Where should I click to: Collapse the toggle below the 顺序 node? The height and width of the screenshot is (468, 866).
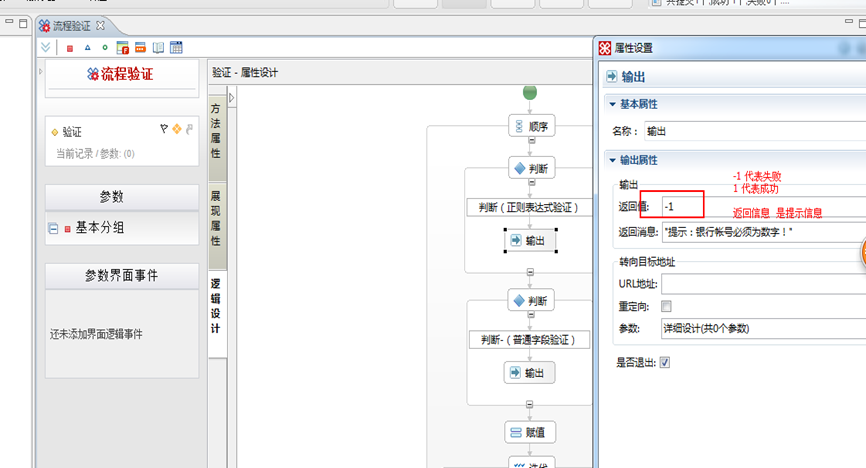tap(531, 140)
